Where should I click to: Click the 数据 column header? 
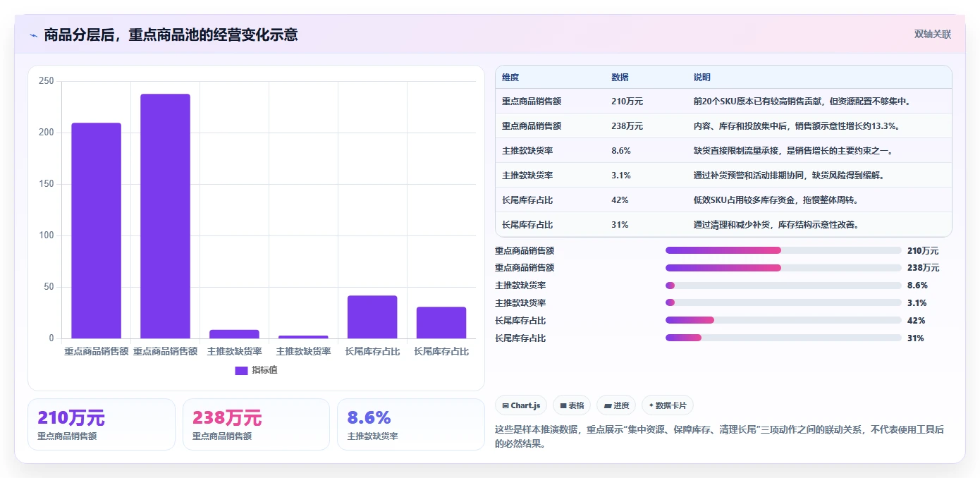click(x=620, y=78)
